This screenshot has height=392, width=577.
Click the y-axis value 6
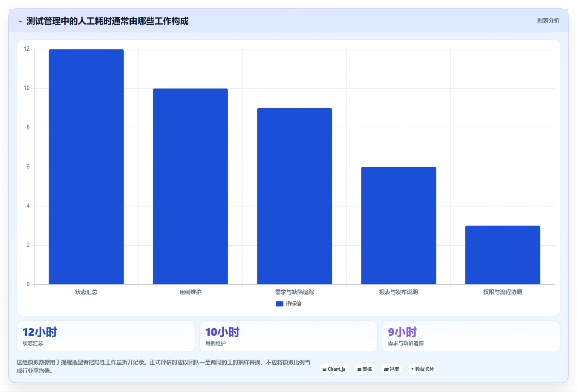28,167
